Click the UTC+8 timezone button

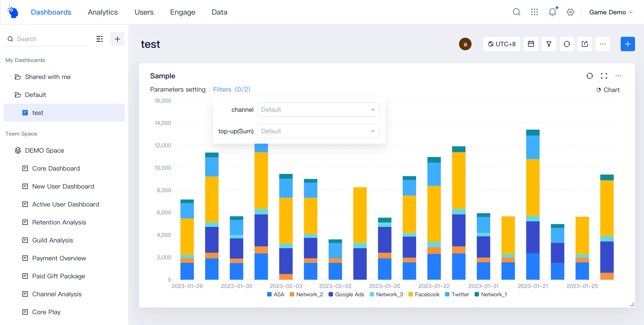click(x=502, y=44)
